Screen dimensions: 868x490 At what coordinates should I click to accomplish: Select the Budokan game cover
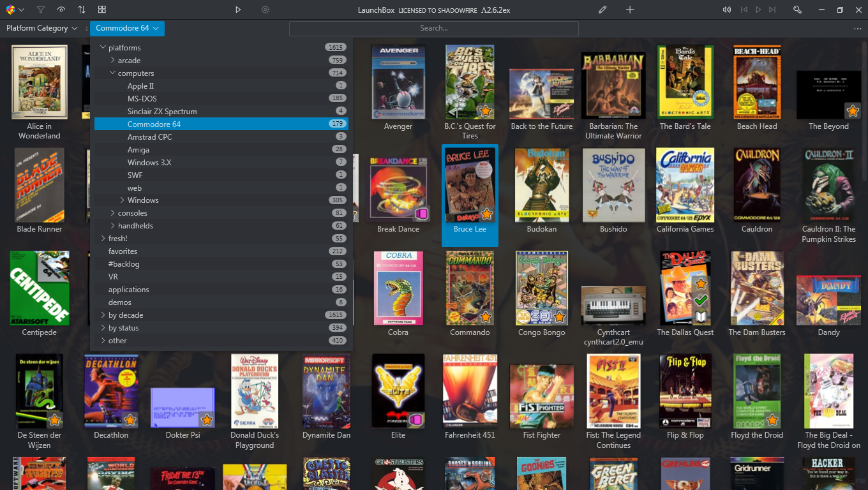[x=542, y=185]
